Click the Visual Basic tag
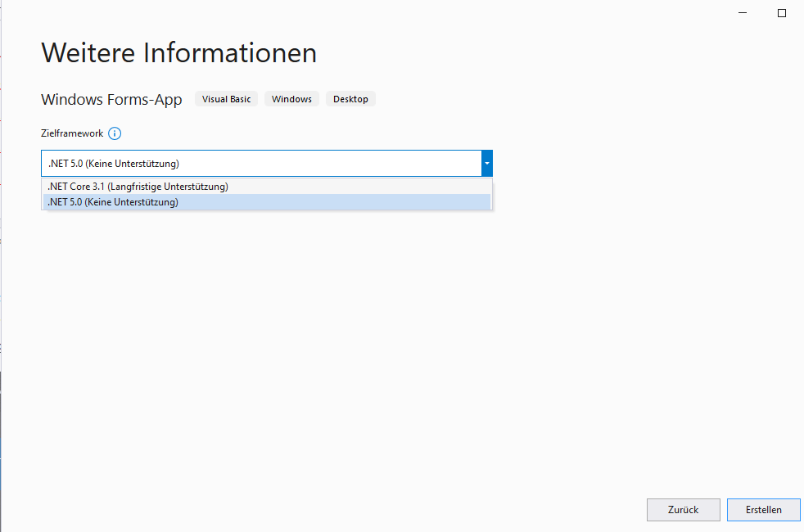 tap(226, 99)
